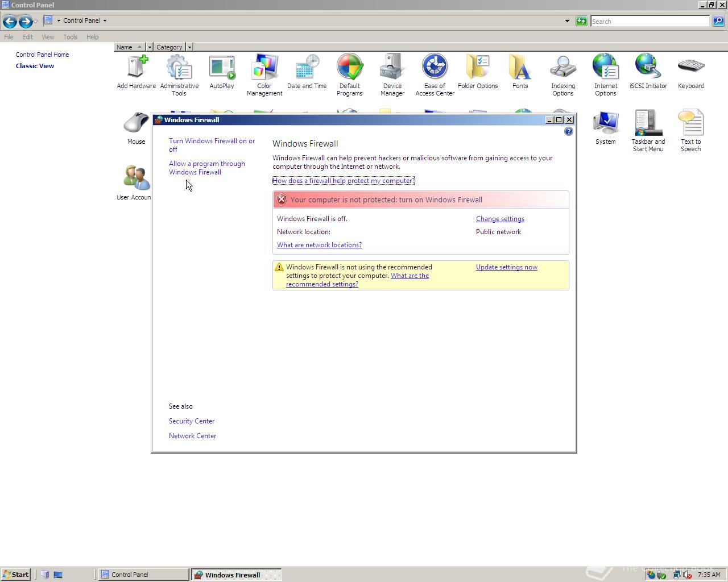Click the Back navigation arrow
728x582 pixels.
point(10,22)
